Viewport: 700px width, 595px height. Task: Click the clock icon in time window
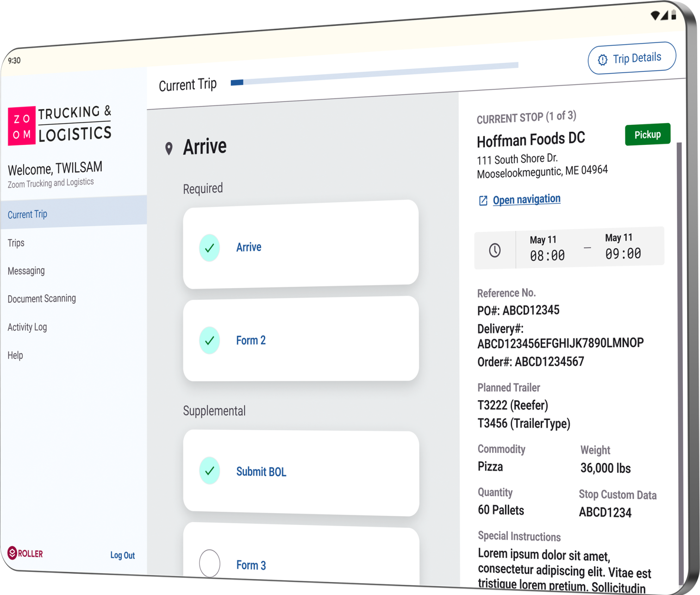tap(495, 250)
